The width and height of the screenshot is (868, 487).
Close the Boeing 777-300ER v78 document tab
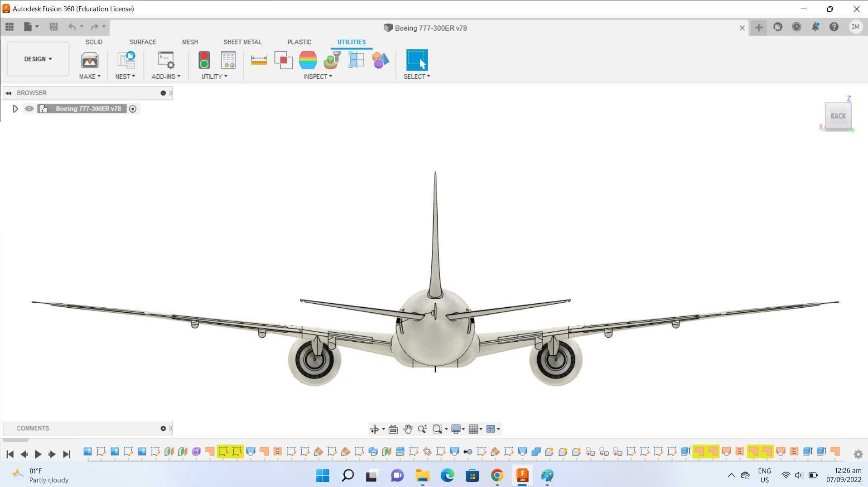click(742, 28)
